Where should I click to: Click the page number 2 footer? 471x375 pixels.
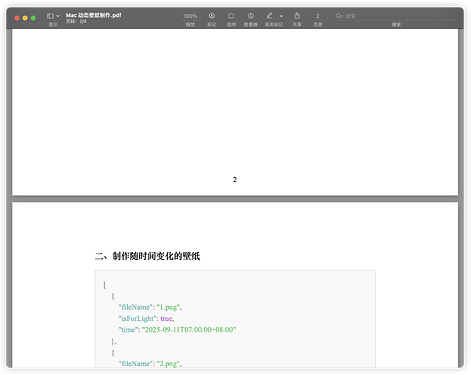pyautogui.click(x=235, y=180)
